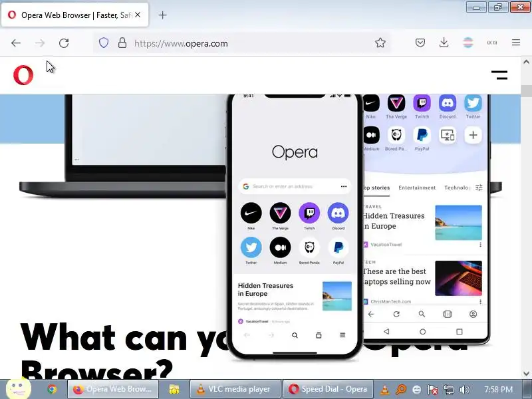532x399 pixels.
Task: Click the browser forward arrow
Action: click(40, 43)
